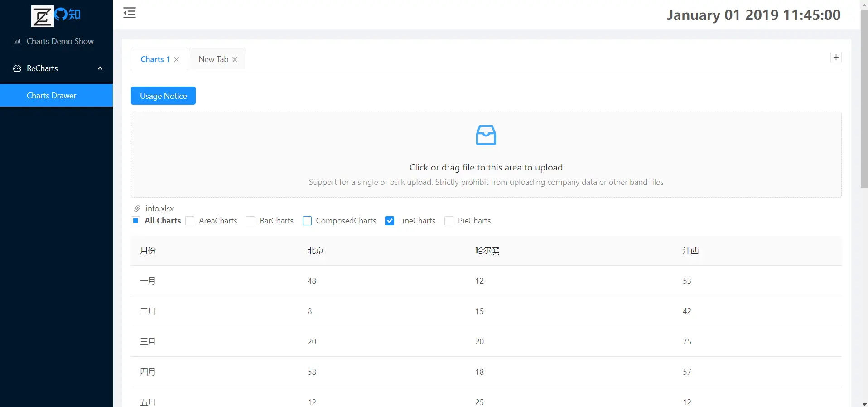Select Charts Drawer menu item

click(56, 96)
